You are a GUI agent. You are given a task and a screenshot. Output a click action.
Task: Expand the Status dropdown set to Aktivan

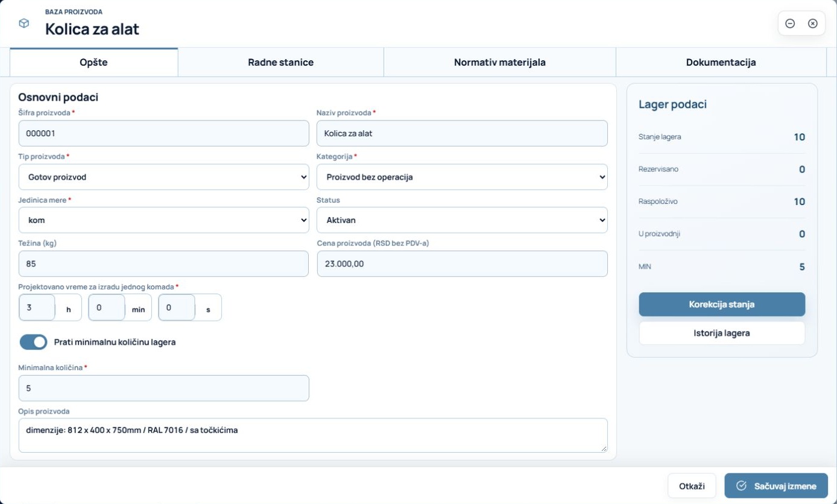click(462, 220)
